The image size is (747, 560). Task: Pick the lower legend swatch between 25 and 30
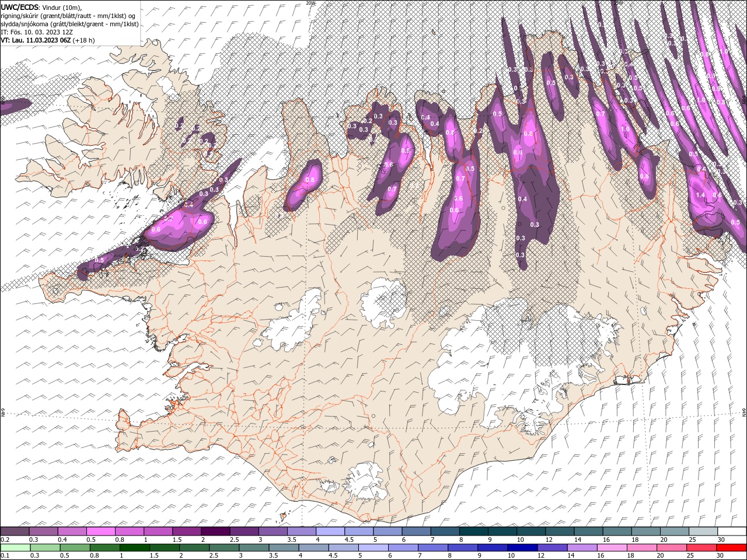pos(701,548)
